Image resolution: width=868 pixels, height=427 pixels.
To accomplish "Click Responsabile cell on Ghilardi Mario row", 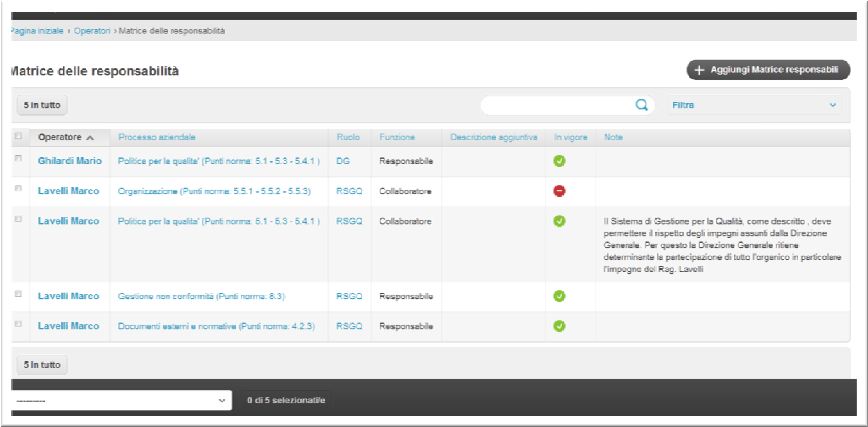I will [406, 161].
